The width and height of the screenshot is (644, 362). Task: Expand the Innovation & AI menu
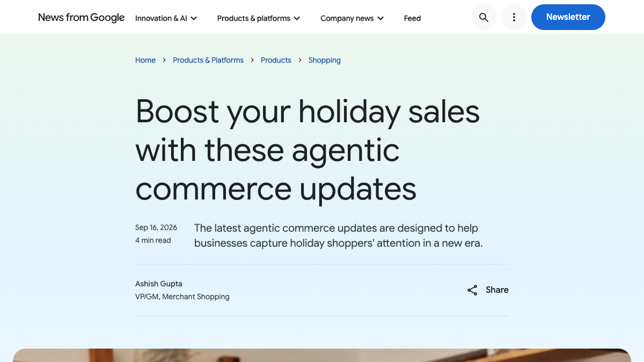[166, 18]
